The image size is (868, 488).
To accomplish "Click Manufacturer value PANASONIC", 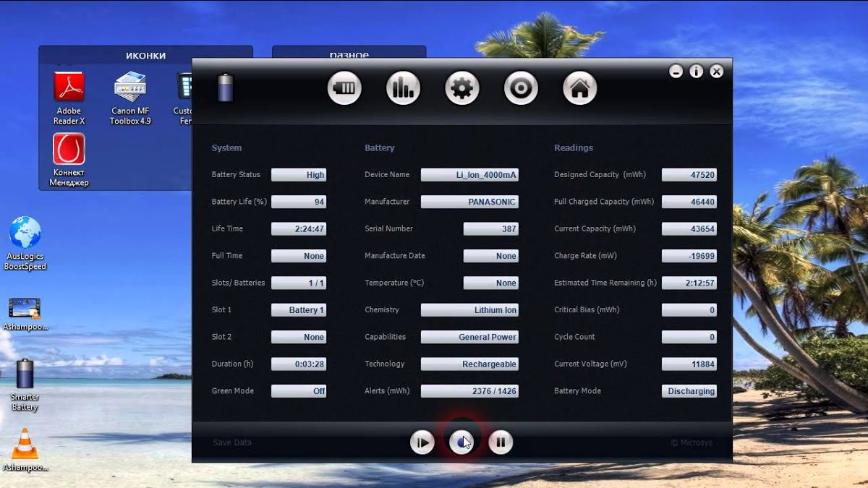I will [469, 202].
